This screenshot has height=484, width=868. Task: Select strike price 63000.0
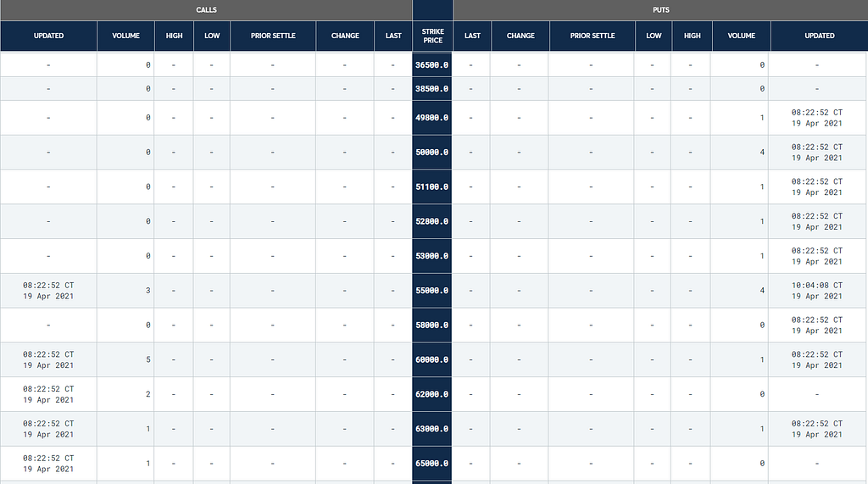point(431,429)
